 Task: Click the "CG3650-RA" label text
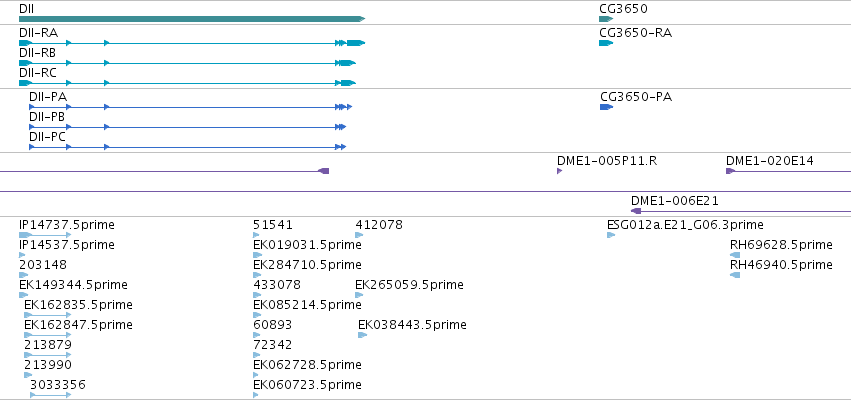pos(636,33)
